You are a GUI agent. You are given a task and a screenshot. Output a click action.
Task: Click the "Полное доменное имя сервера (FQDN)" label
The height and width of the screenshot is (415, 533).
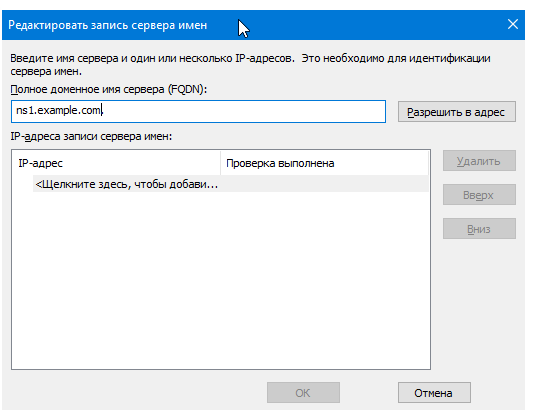109,89
